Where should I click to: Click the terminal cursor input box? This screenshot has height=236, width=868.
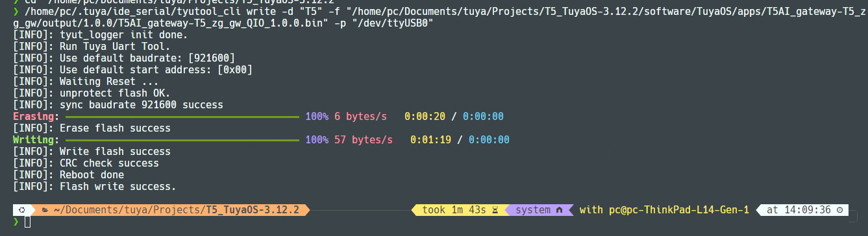(27, 222)
